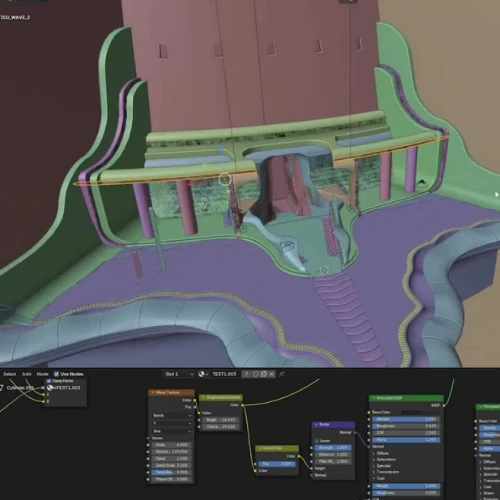Toggle the Clamp Factor checkbox
This screenshot has height=500, width=500.
click(x=49, y=381)
